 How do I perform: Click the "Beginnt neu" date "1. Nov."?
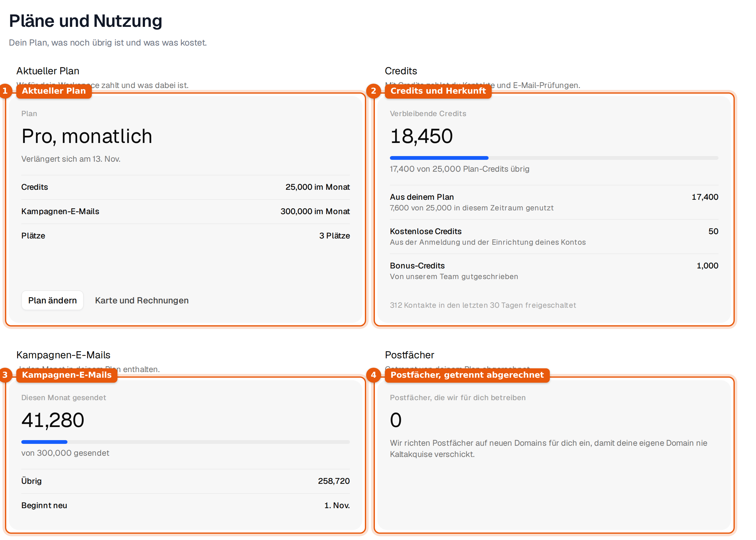point(337,505)
